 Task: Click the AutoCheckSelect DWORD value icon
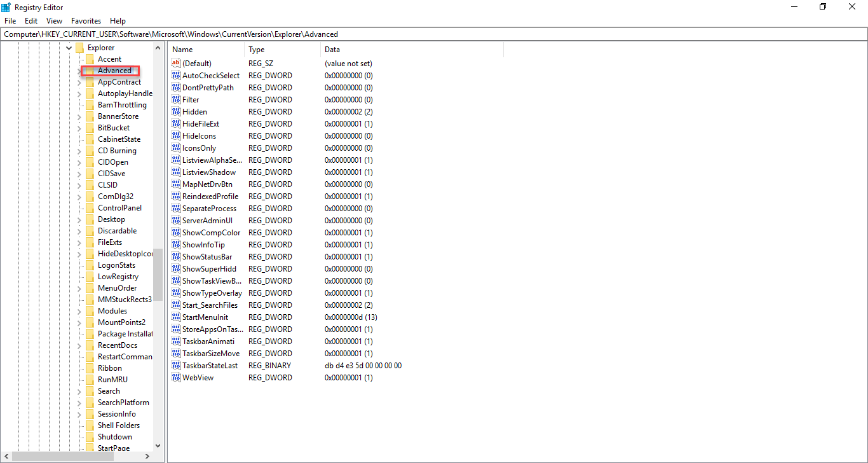(176, 76)
